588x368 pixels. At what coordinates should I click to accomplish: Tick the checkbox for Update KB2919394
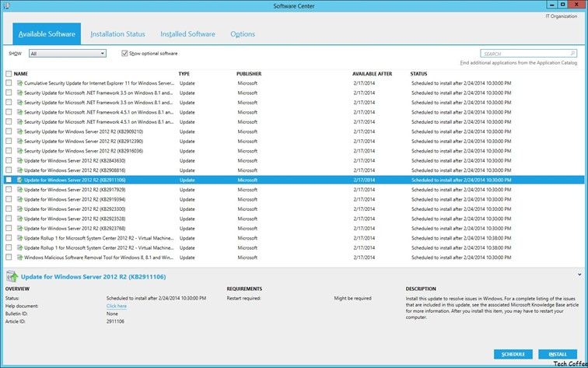(9, 199)
